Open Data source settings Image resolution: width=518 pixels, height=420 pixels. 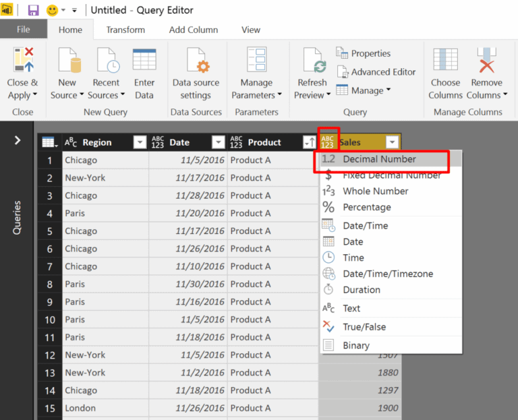click(196, 61)
